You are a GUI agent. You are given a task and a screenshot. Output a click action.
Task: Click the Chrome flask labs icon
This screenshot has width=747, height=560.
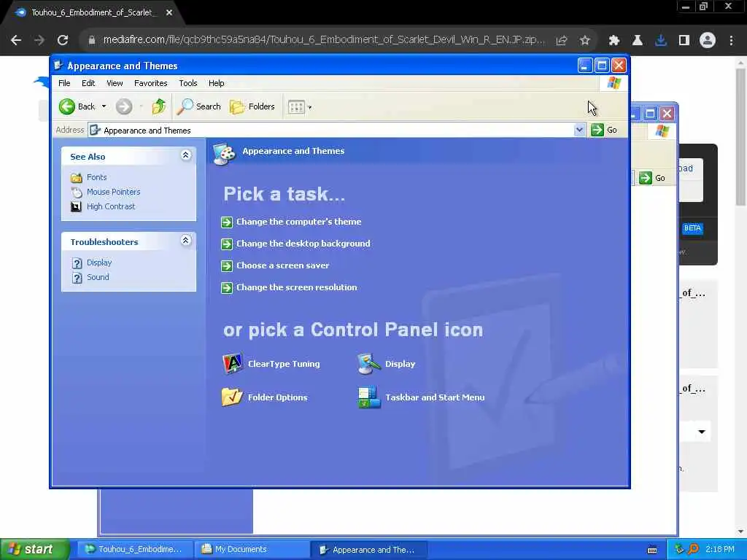pyautogui.click(x=638, y=41)
